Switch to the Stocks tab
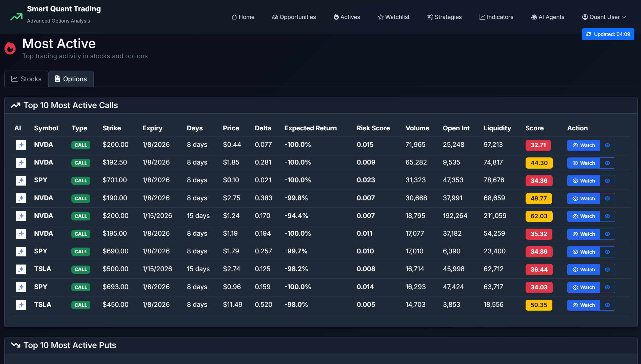The image size is (641, 364). pyautogui.click(x=26, y=79)
